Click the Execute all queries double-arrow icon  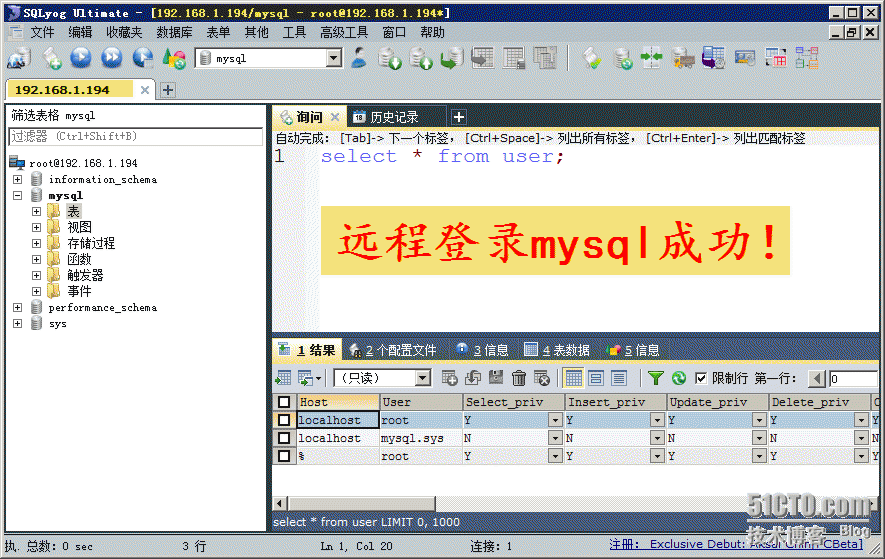[112, 58]
